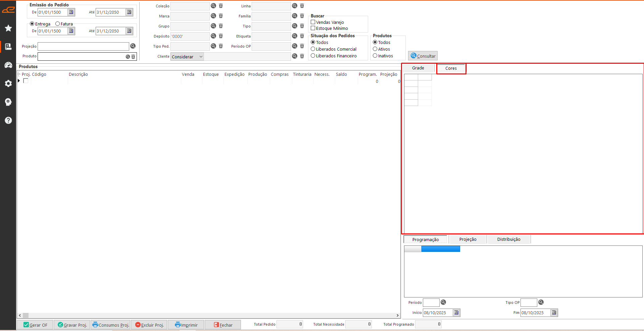Clear the Marca field with trash icon

click(221, 16)
